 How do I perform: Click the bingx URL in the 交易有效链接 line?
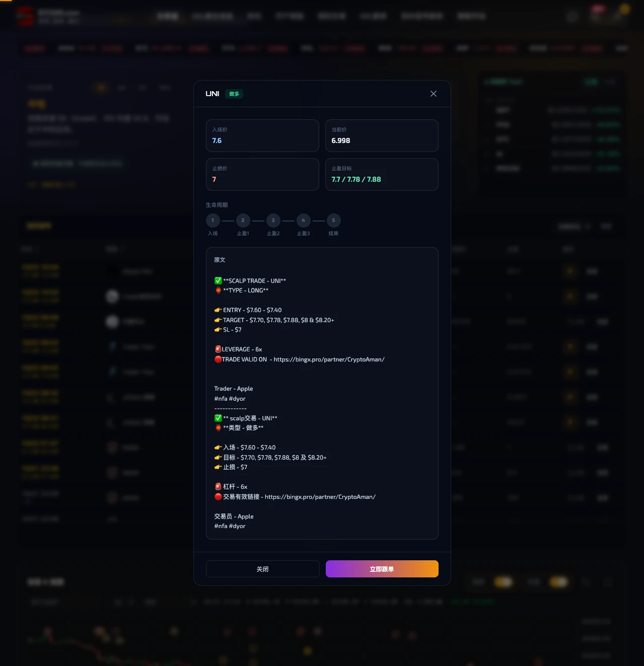[320, 497]
